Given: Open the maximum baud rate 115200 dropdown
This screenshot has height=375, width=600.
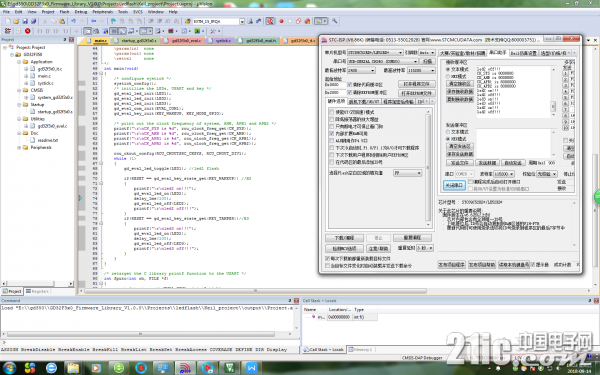Looking at the screenshot, I should point(421,70).
